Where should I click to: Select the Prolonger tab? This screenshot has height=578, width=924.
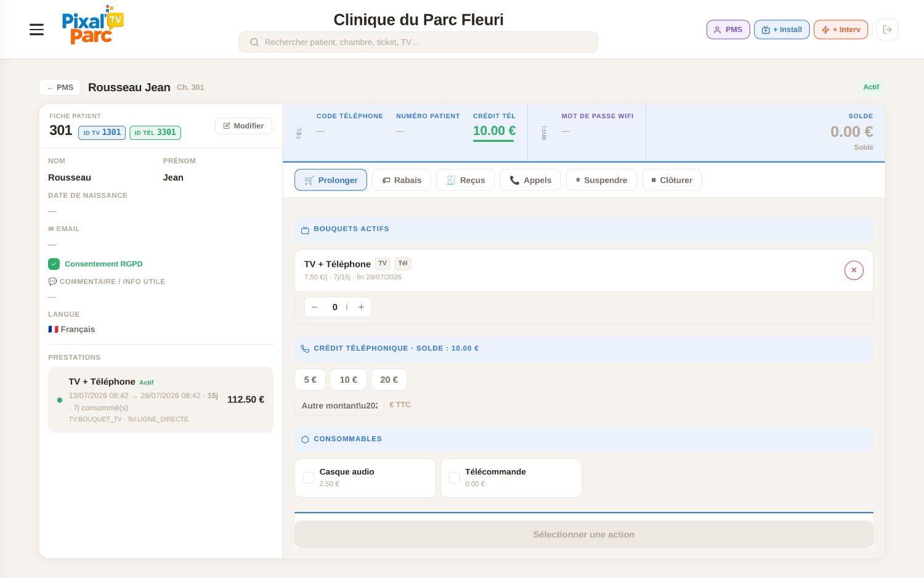[331, 180]
